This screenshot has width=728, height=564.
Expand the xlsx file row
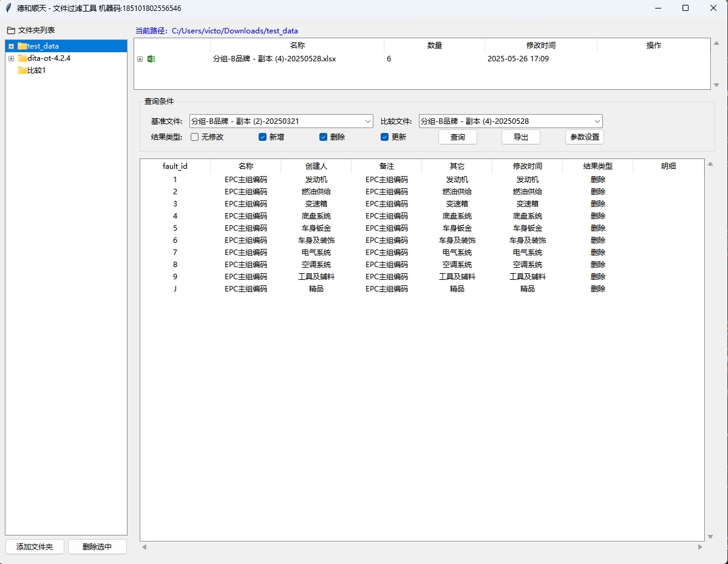[x=140, y=59]
